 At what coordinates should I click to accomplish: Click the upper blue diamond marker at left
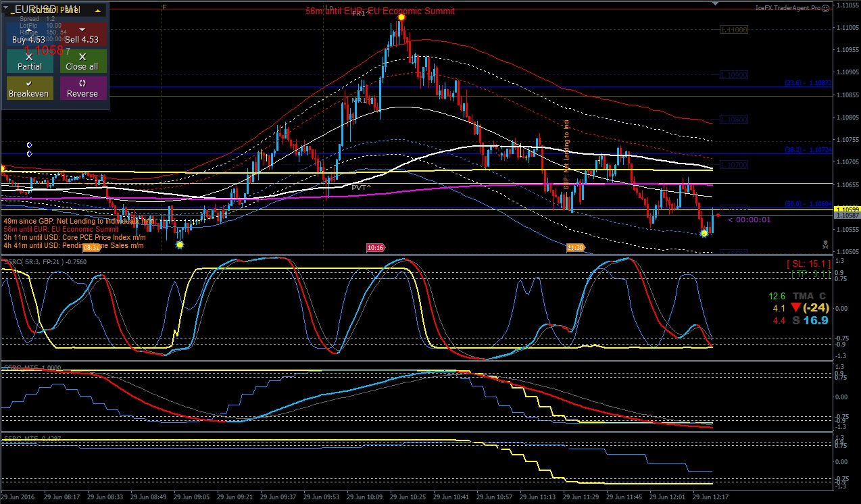(x=29, y=145)
